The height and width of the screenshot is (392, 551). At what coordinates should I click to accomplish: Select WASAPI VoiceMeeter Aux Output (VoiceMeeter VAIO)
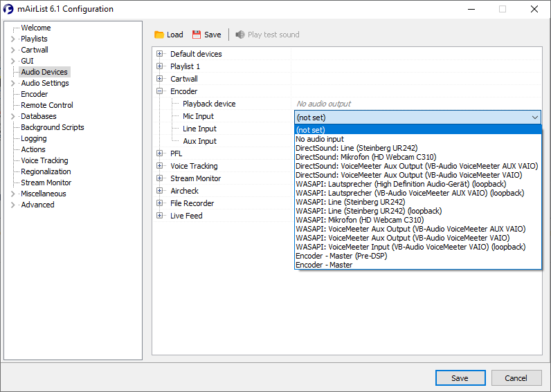point(418,238)
